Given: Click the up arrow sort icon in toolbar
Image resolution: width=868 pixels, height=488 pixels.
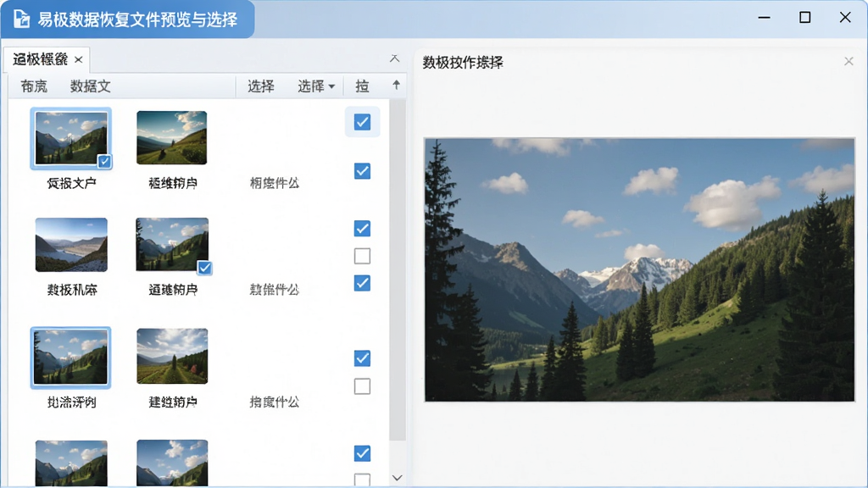Looking at the screenshot, I should 396,86.
